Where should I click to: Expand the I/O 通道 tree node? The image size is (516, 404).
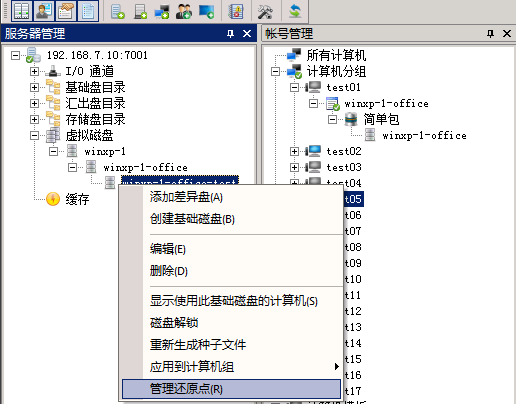pos(34,71)
